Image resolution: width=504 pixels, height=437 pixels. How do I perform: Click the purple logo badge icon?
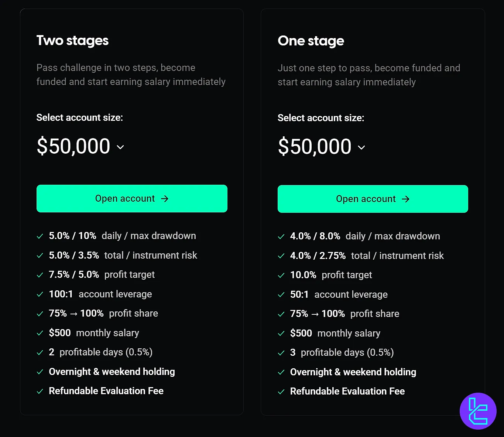[x=478, y=411]
